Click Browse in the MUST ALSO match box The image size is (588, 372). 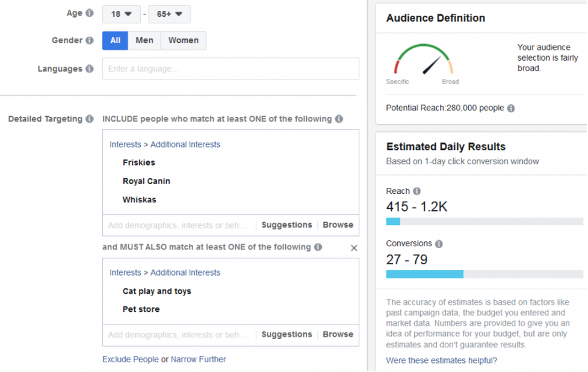pos(338,335)
